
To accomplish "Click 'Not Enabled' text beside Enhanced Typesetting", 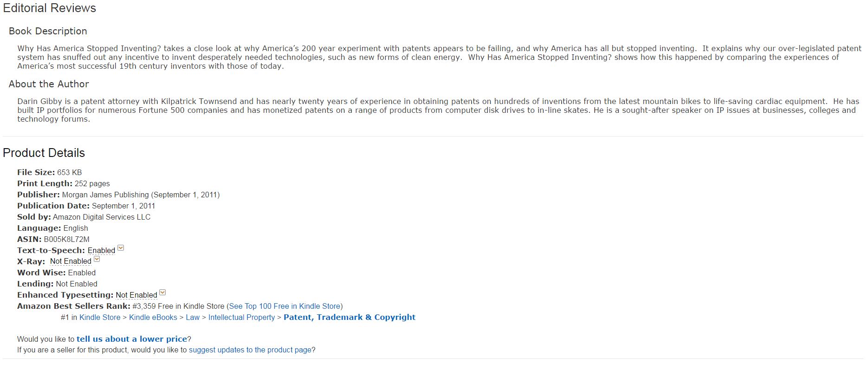I will 136,295.
